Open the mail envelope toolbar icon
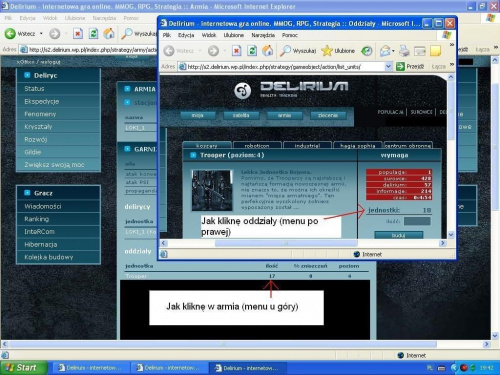500x375 pixels. (385, 51)
